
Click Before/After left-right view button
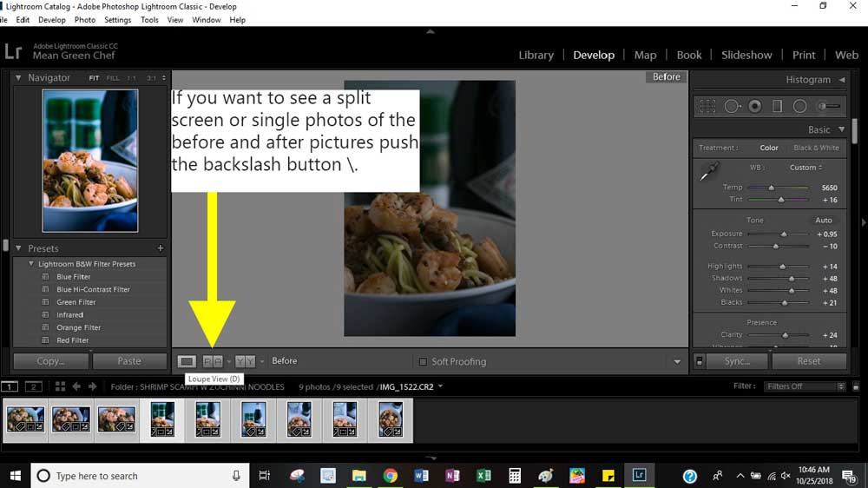(x=213, y=361)
